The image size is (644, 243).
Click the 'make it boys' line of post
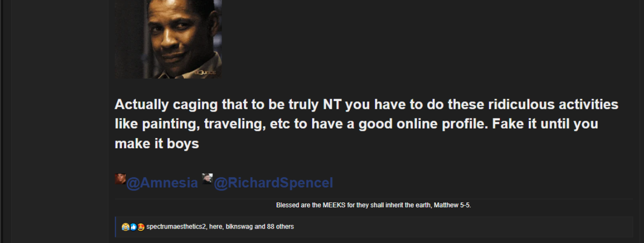pyautogui.click(x=157, y=143)
